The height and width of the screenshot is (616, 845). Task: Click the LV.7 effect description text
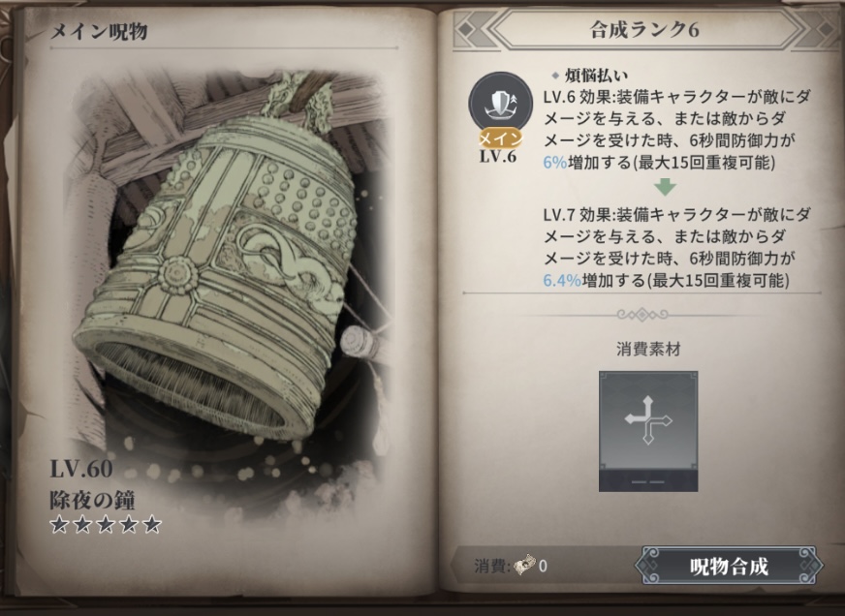point(676,248)
